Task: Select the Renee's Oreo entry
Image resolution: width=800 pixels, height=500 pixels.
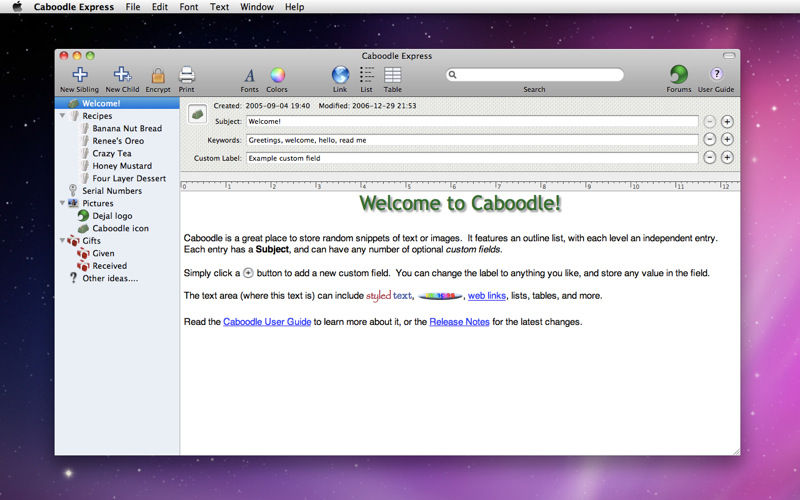Action: pos(117,141)
